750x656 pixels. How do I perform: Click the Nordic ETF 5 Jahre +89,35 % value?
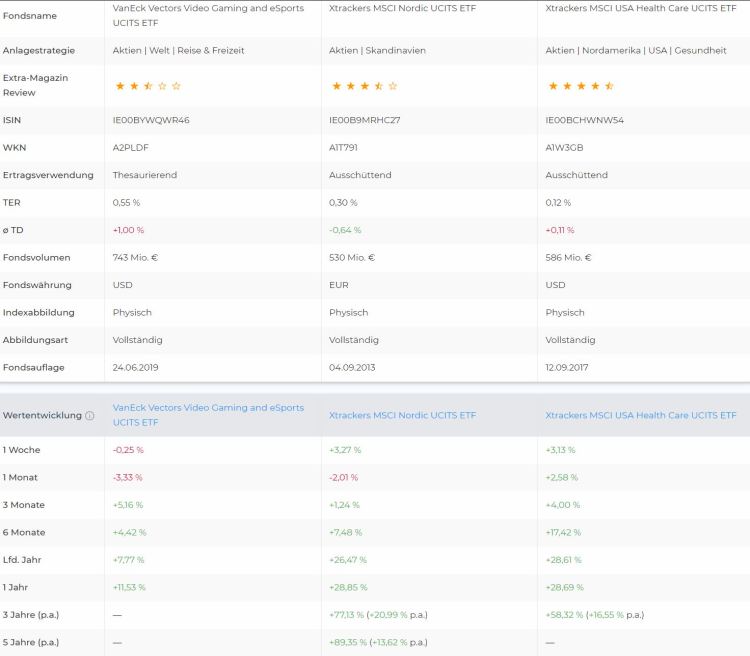[x=345, y=642]
